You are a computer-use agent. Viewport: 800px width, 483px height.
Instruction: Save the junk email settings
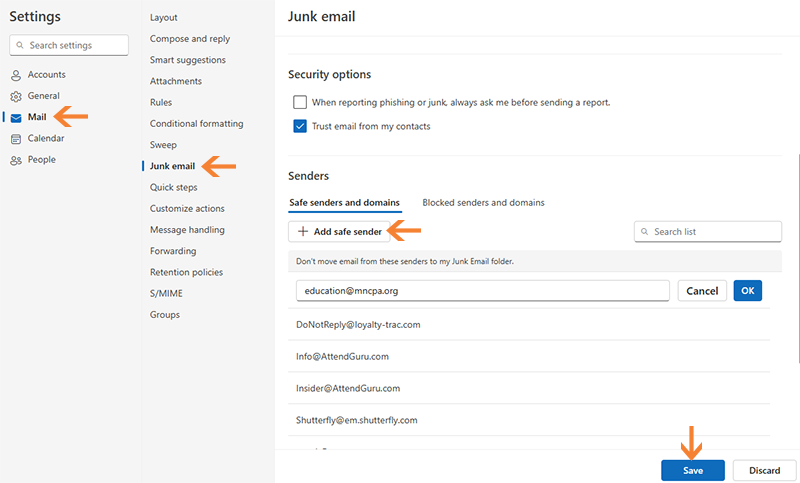point(692,470)
